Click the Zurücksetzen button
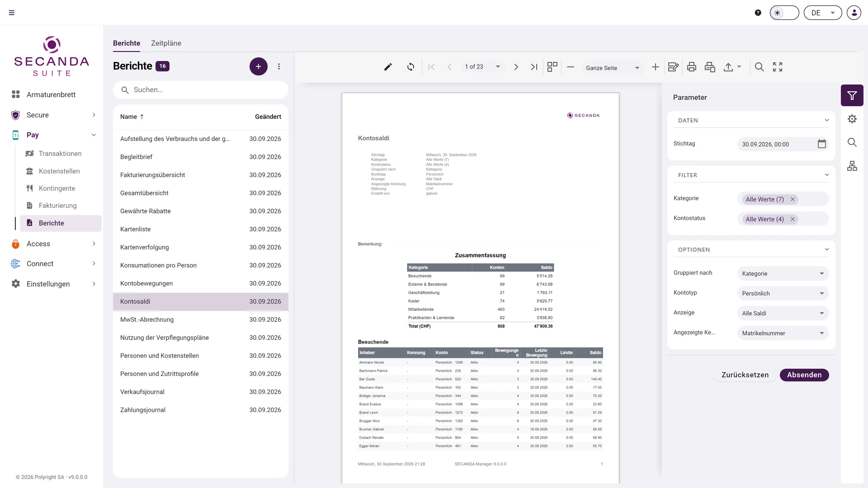868x488 pixels. click(745, 375)
